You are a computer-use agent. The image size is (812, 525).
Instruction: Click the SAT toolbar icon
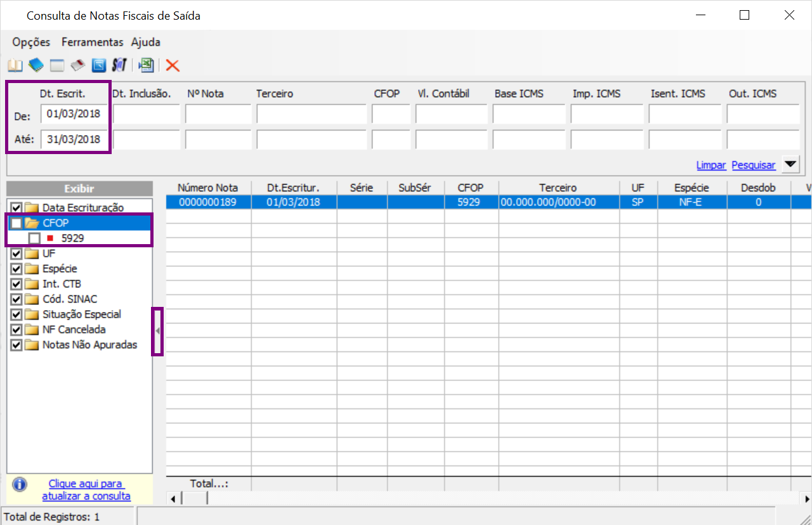(x=119, y=65)
